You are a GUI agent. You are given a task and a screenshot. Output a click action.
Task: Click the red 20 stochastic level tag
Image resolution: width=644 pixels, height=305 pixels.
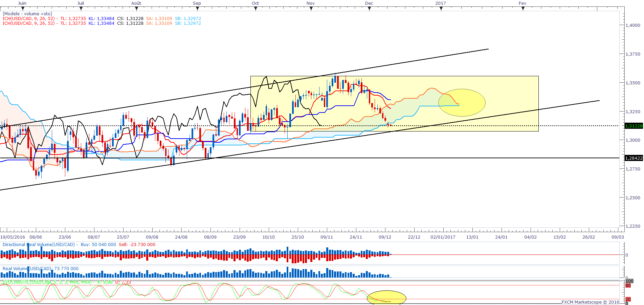click(x=628, y=299)
